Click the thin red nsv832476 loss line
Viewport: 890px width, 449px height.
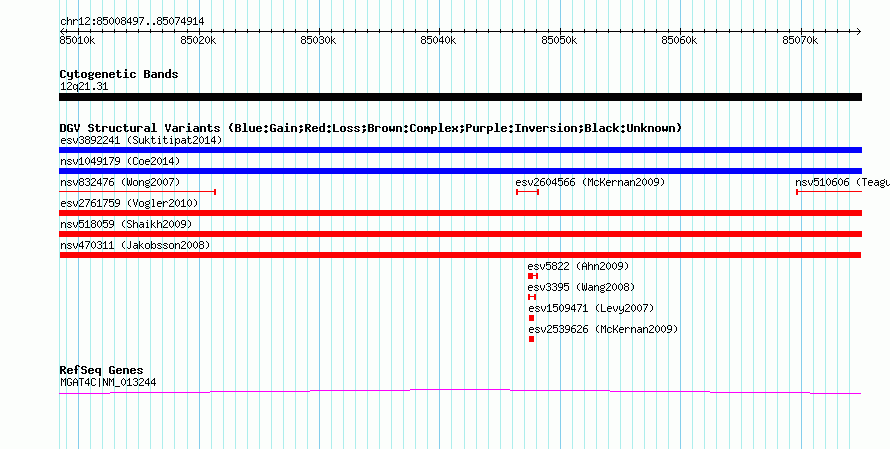pyautogui.click(x=137, y=192)
